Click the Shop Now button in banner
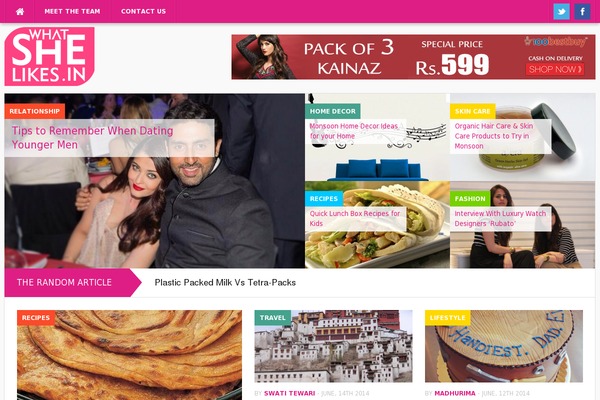Screen dimensions: 600x400 tap(555, 69)
